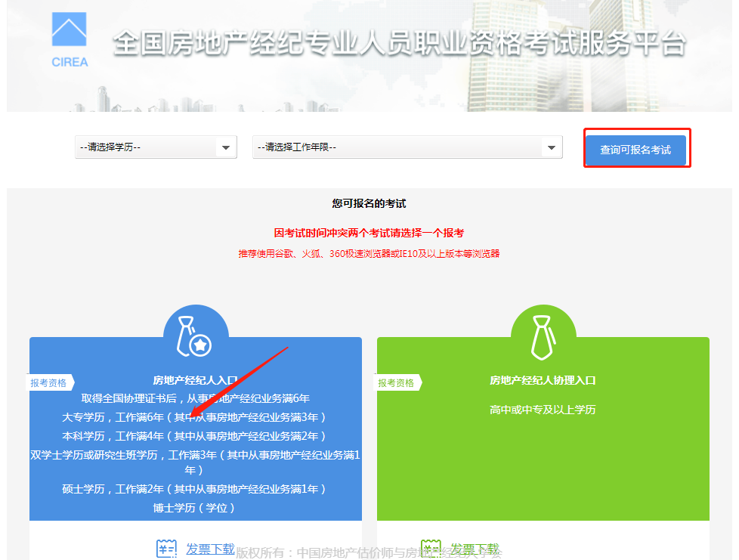Click the 高中或中专及以上学历 text
The image size is (739, 560).
click(543, 410)
